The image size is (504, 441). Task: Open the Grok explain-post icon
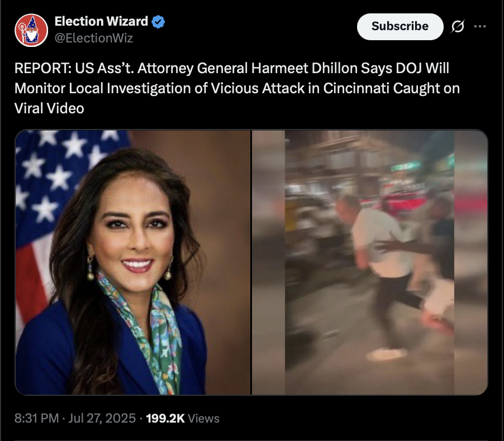tap(458, 26)
